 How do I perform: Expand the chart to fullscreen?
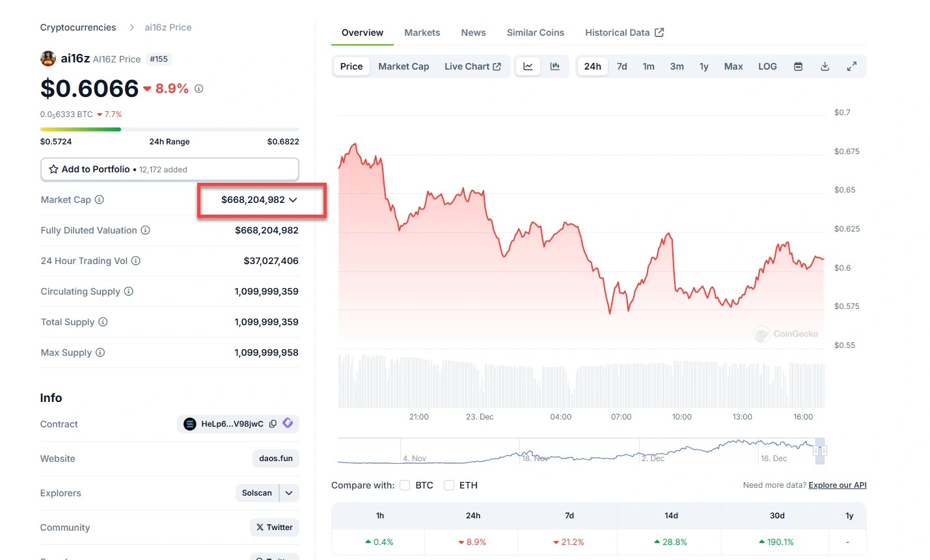click(851, 66)
